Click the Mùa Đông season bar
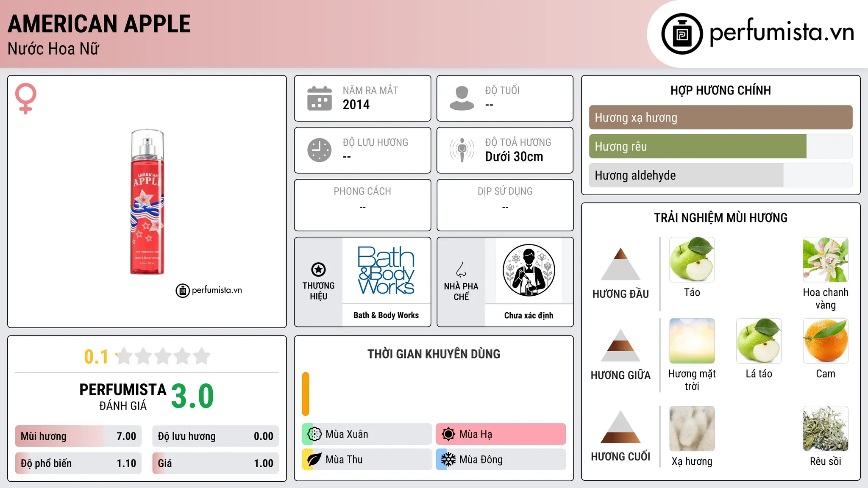Image resolution: width=868 pixels, height=488 pixels. (x=501, y=460)
